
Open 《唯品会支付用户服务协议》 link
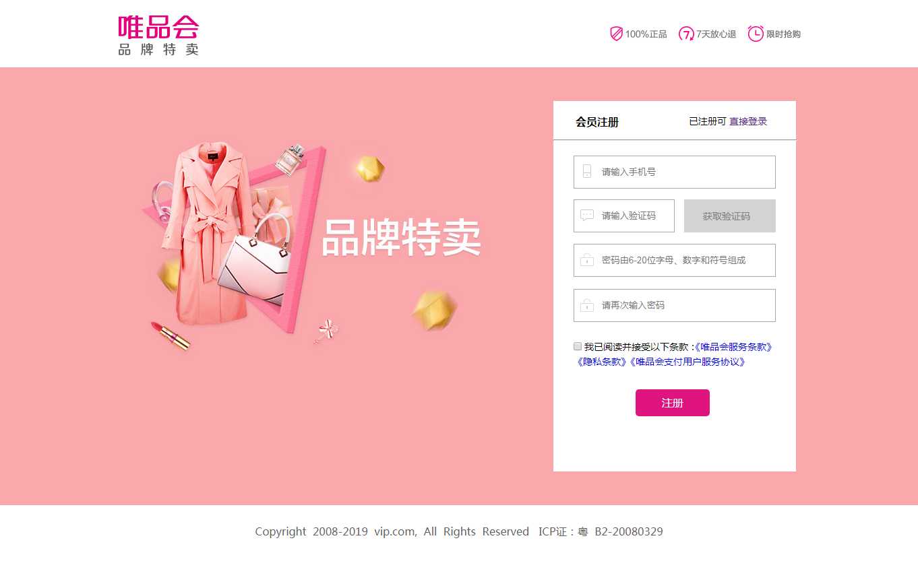(x=687, y=362)
